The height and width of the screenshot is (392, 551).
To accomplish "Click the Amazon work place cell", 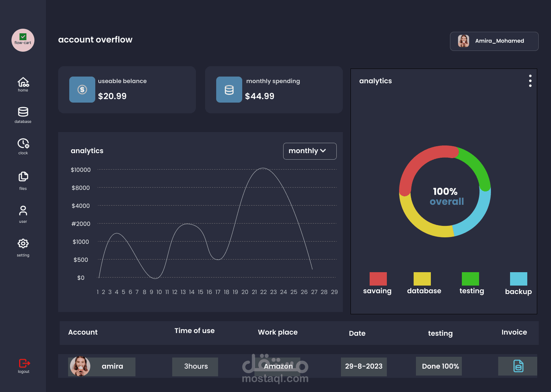I will 278,367.
